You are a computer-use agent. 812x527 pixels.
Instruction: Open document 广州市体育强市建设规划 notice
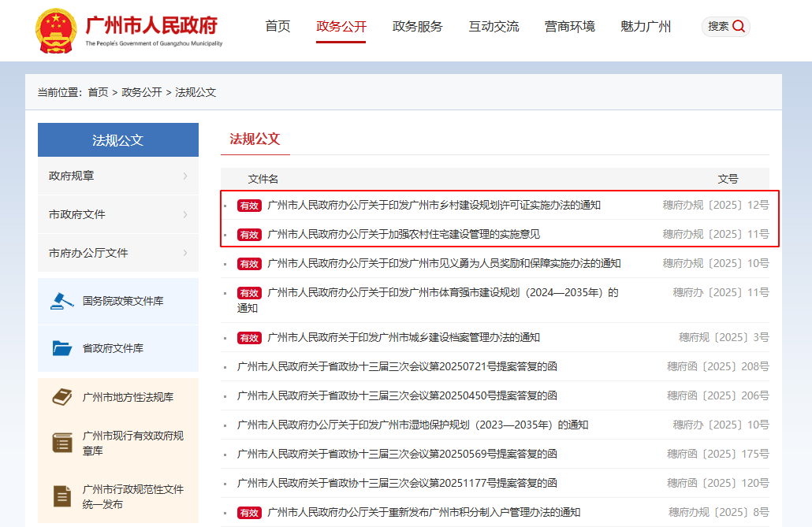tap(428, 300)
